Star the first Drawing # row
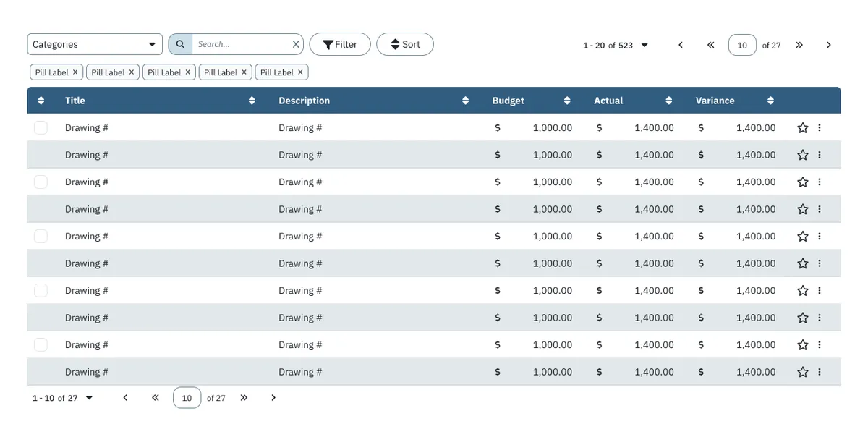The image size is (868, 437). tap(802, 127)
